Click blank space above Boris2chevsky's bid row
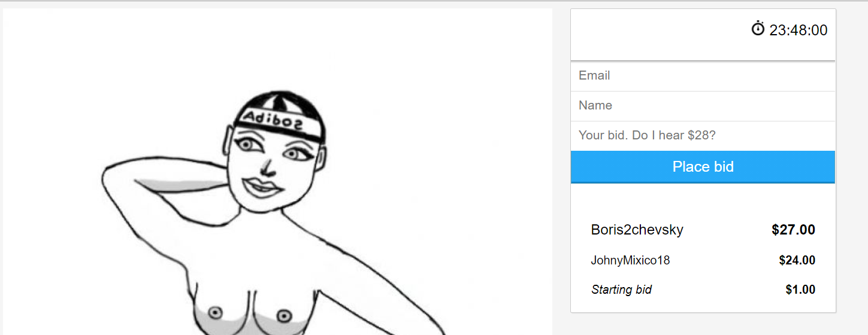 (703, 200)
